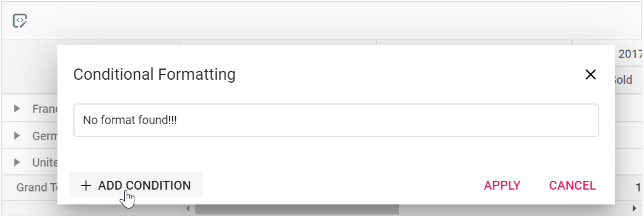
Task: Click the Conditional Formatting dialog title
Action: (x=154, y=74)
